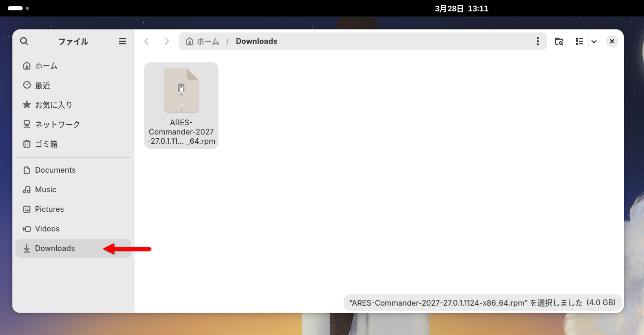Select the ARES-Commander rpm file
The height and width of the screenshot is (335, 644).
click(x=181, y=106)
